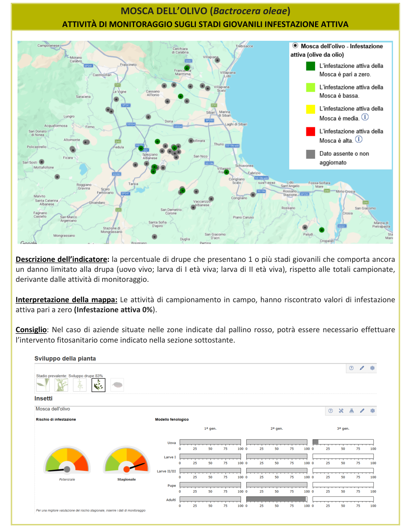
Task: Click the 'Rischio di infestazione' label
Action: [56, 420]
